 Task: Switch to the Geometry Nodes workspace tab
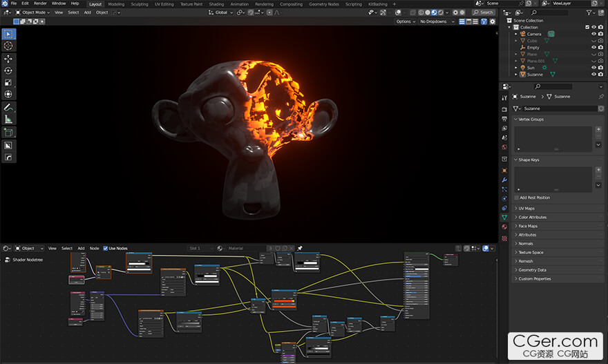click(324, 4)
